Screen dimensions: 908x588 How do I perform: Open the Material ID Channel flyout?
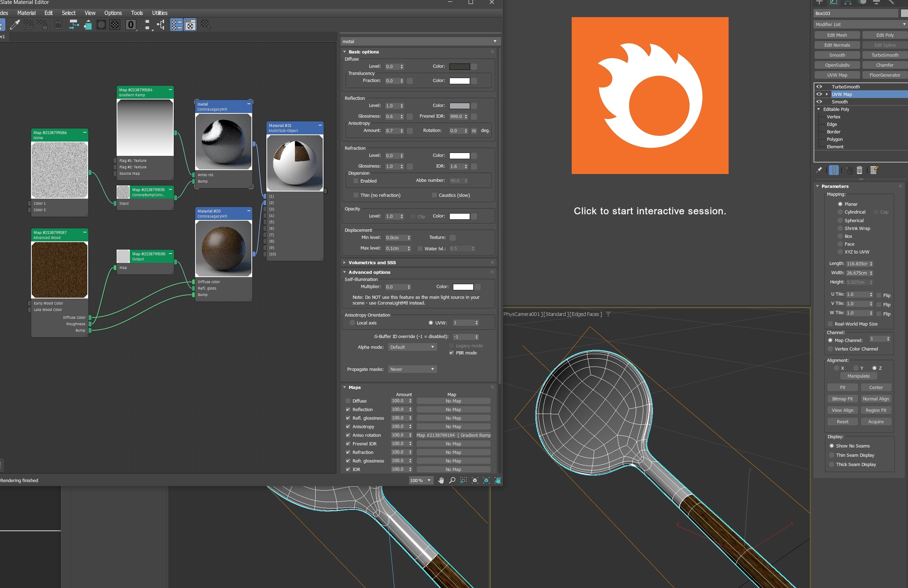131,25
